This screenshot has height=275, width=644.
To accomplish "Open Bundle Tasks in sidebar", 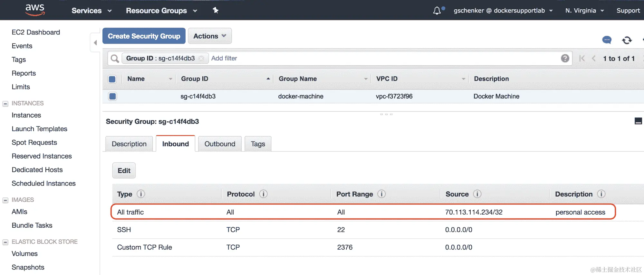I will [x=32, y=225].
